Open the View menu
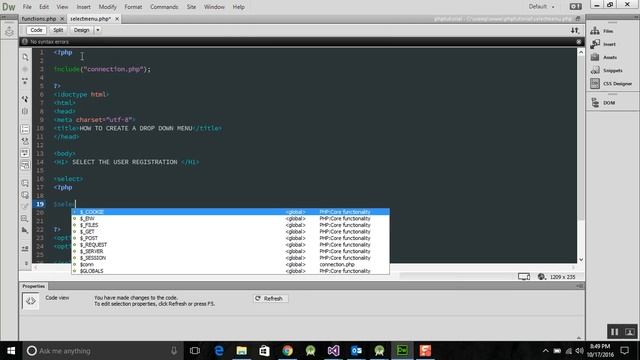The width and height of the screenshot is (640, 360). click(62, 7)
